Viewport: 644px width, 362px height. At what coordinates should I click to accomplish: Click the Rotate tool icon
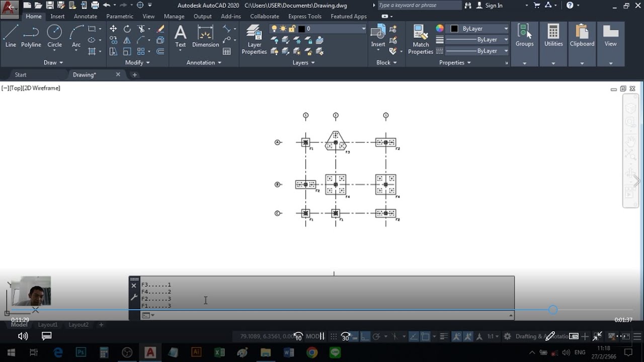(127, 29)
